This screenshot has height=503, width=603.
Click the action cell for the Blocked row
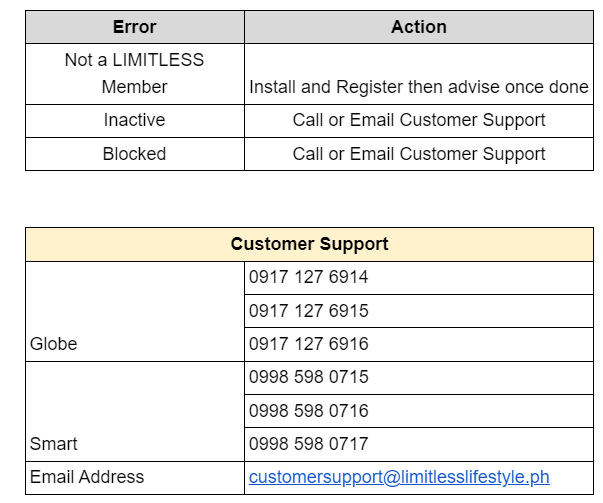click(x=418, y=154)
